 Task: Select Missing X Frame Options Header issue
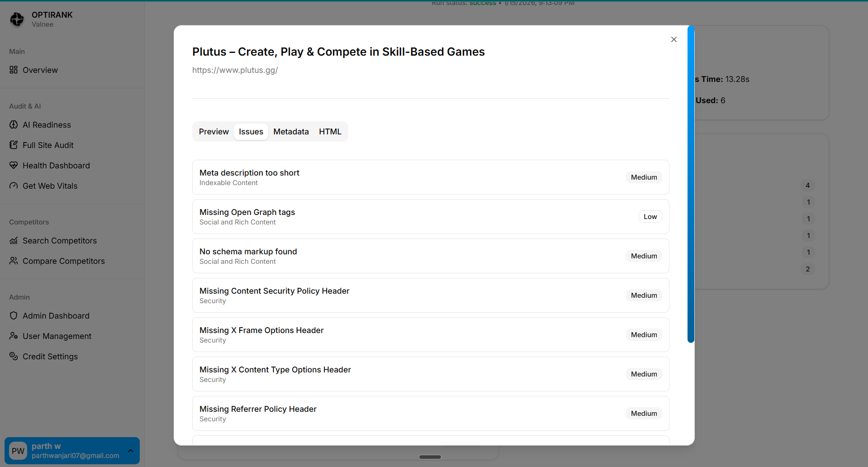pyautogui.click(x=431, y=334)
